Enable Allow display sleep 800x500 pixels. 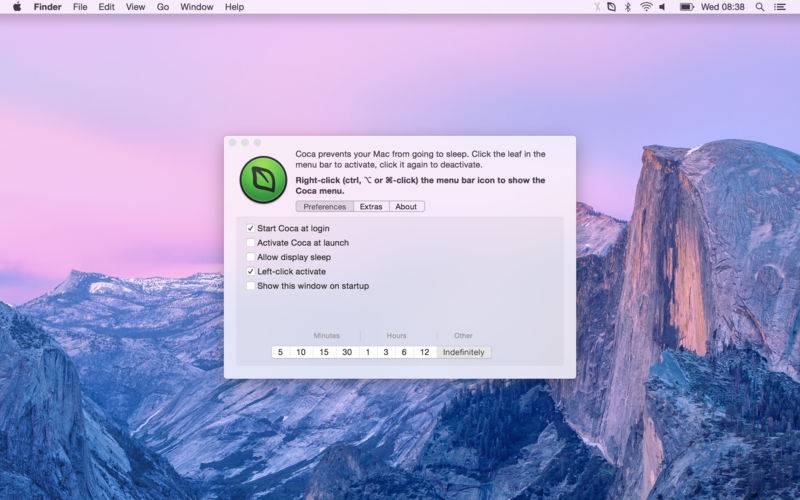251,257
